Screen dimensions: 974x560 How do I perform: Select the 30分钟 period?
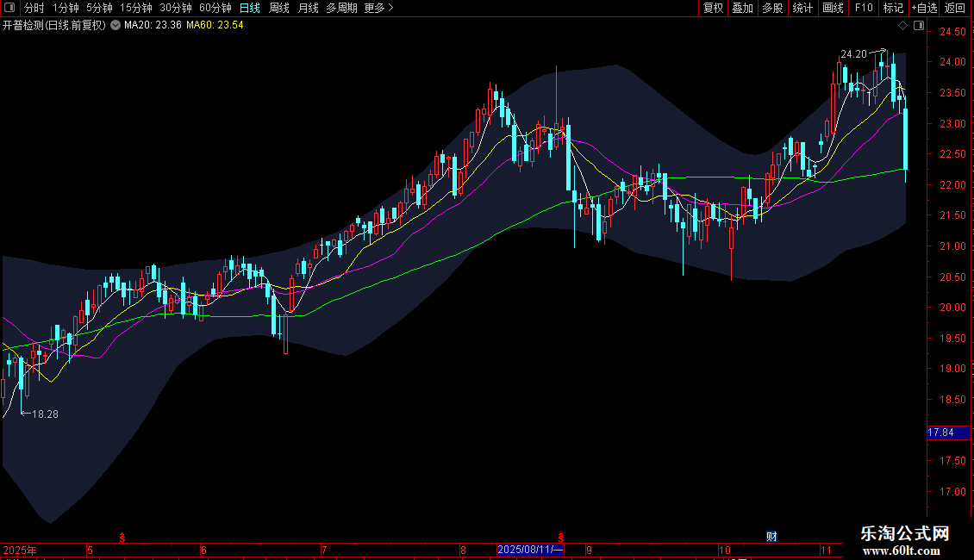(x=175, y=8)
